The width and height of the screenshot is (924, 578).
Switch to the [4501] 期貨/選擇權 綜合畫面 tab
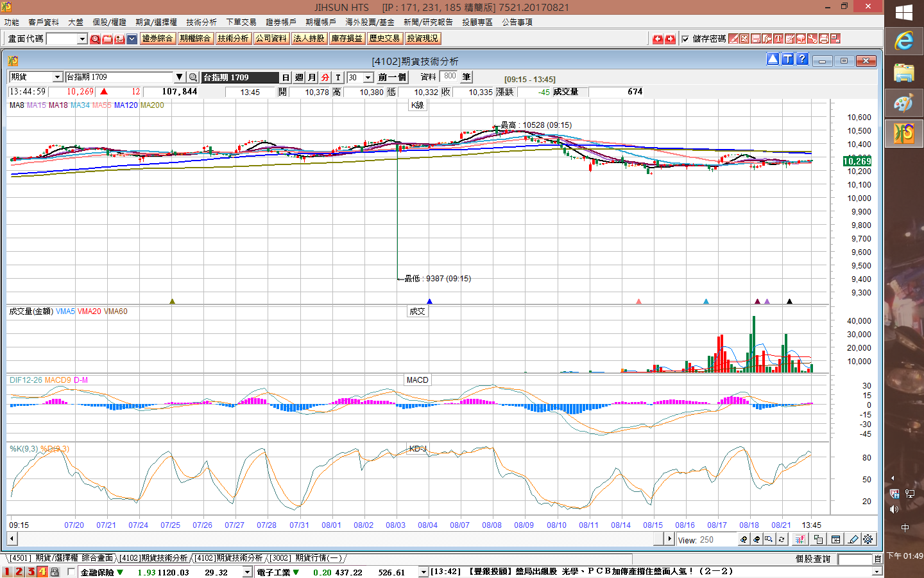(x=62, y=558)
